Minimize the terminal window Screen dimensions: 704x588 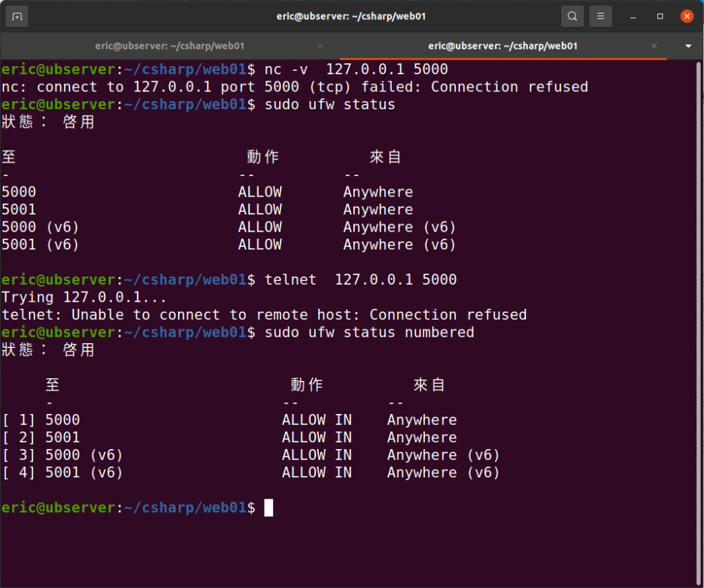[633, 17]
